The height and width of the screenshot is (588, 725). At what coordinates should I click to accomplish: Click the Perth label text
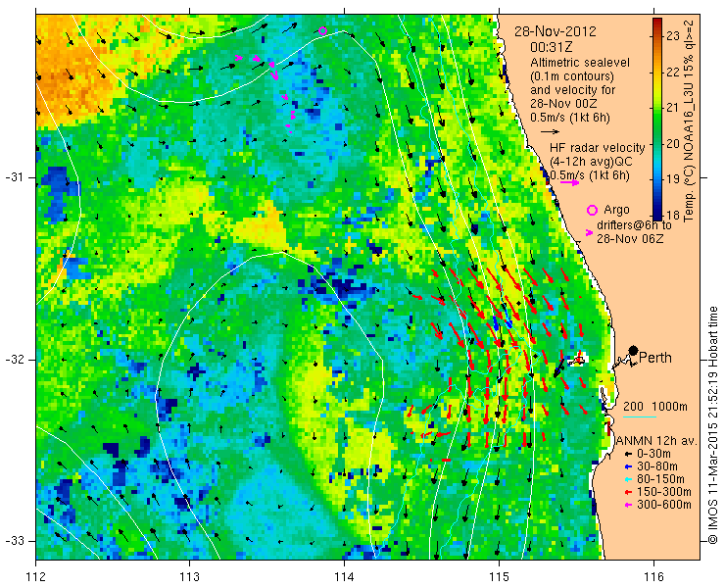pos(655,358)
